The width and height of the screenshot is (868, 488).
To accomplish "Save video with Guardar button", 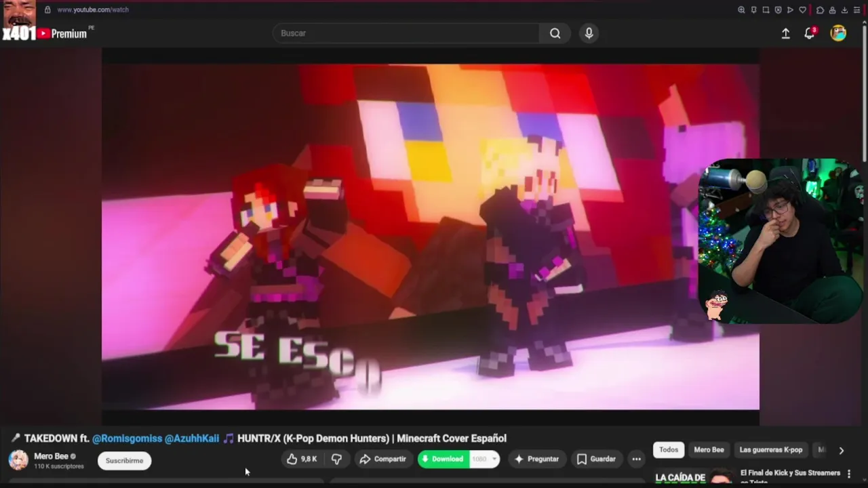I will click(596, 459).
